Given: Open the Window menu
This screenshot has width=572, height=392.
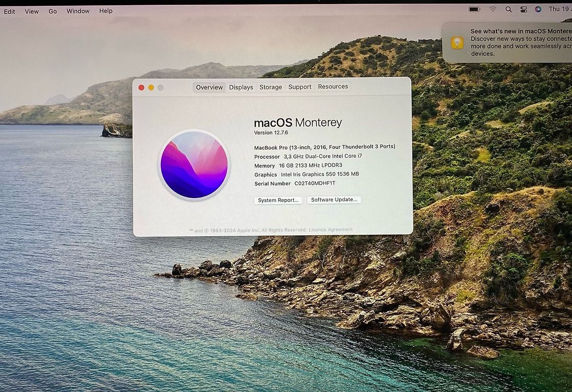Looking at the screenshot, I should click(x=78, y=11).
